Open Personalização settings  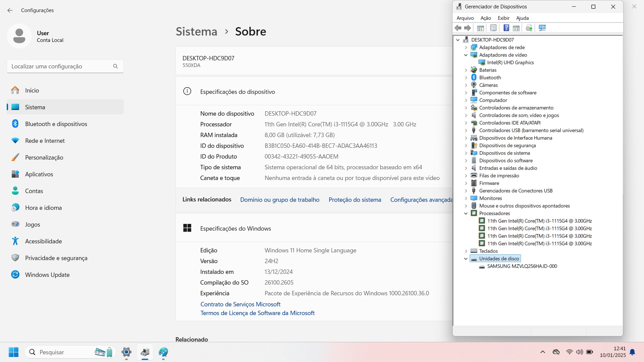[x=65, y=158]
